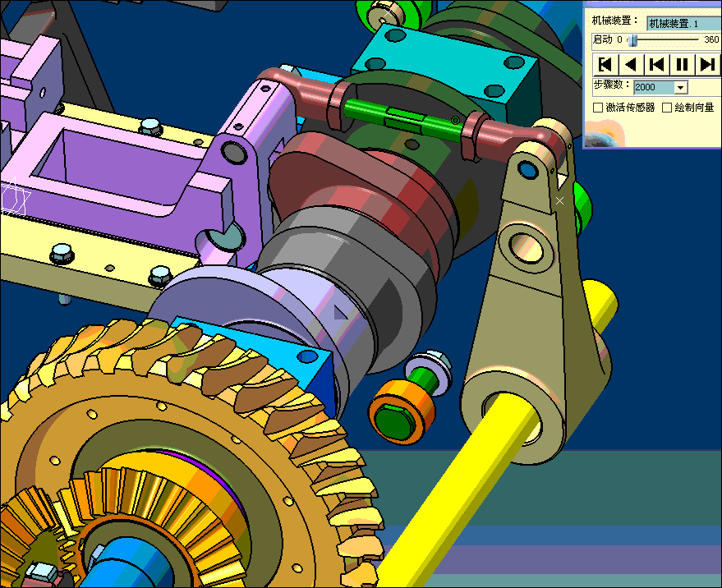Screen dimensions: 722x588
Task: Click the 启动 slider handle
Action: point(632,40)
